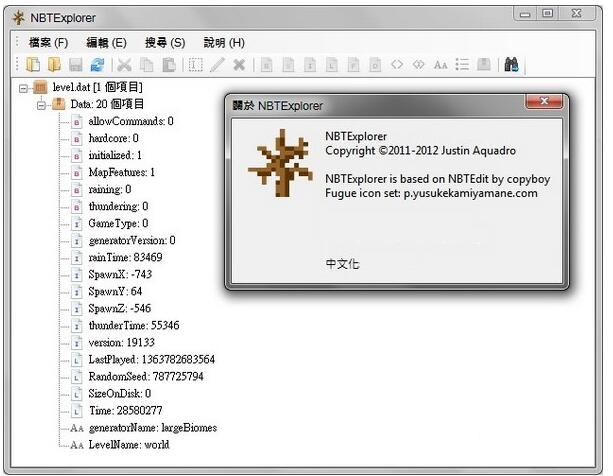Click the Find binoculars icon
Image resolution: width=613 pixels, height=476 pixels.
tap(511, 65)
